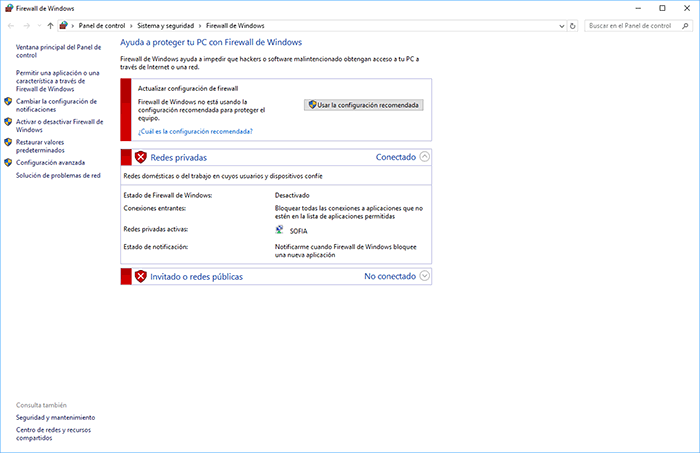Collapse the Redes privadas section chevron
The width and height of the screenshot is (700, 453).
point(425,157)
